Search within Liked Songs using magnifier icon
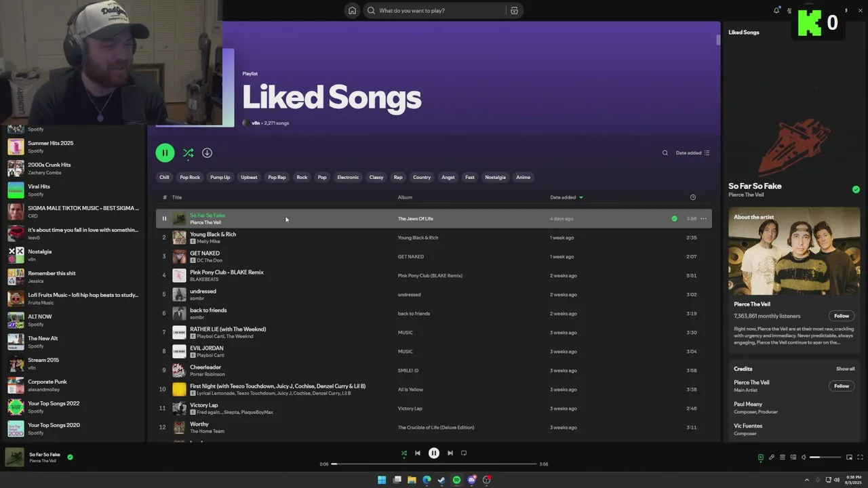868x488 pixels. click(x=665, y=153)
